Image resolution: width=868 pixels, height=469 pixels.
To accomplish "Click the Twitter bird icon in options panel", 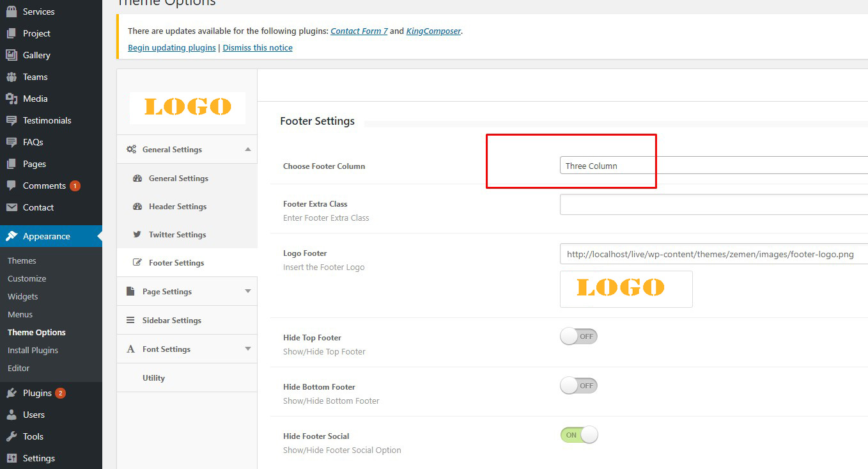I will click(x=137, y=235).
